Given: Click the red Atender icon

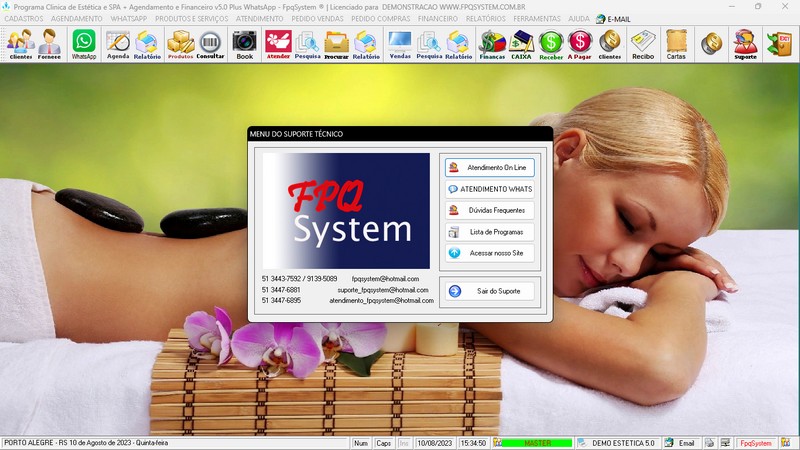Looking at the screenshot, I should [x=278, y=44].
